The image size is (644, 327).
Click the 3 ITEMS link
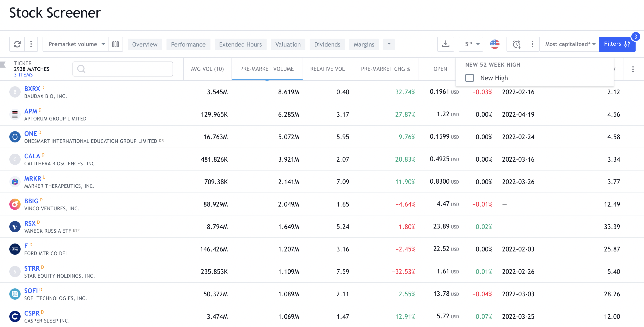point(23,75)
